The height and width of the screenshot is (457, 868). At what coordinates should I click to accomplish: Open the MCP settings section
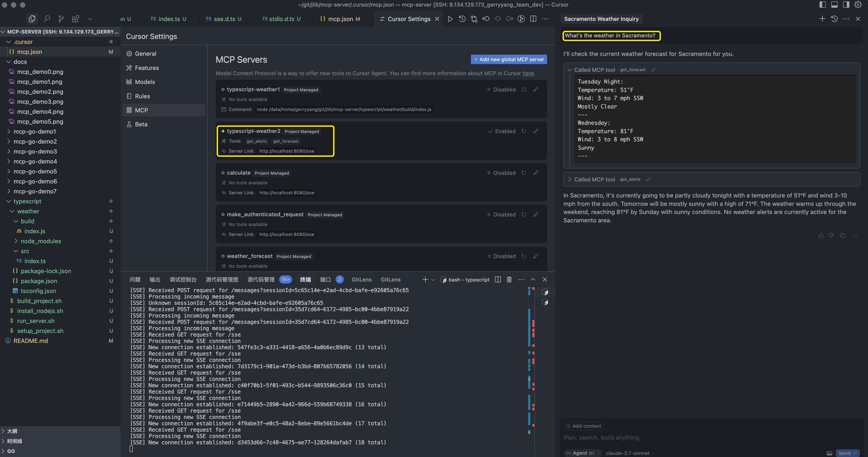point(141,111)
